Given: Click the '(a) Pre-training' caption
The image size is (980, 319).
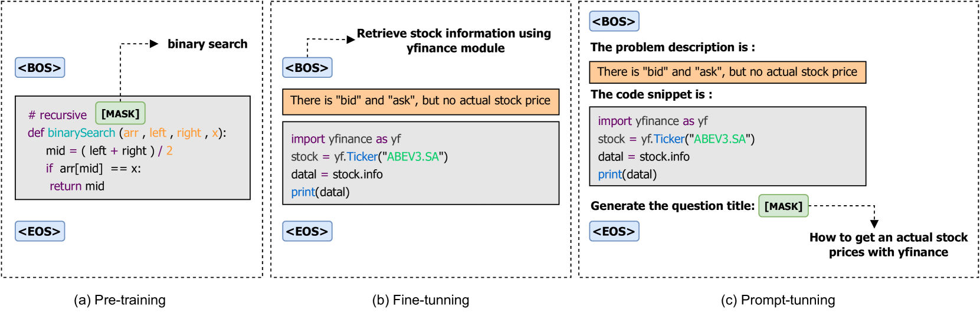Looking at the screenshot, I should coord(119,300).
